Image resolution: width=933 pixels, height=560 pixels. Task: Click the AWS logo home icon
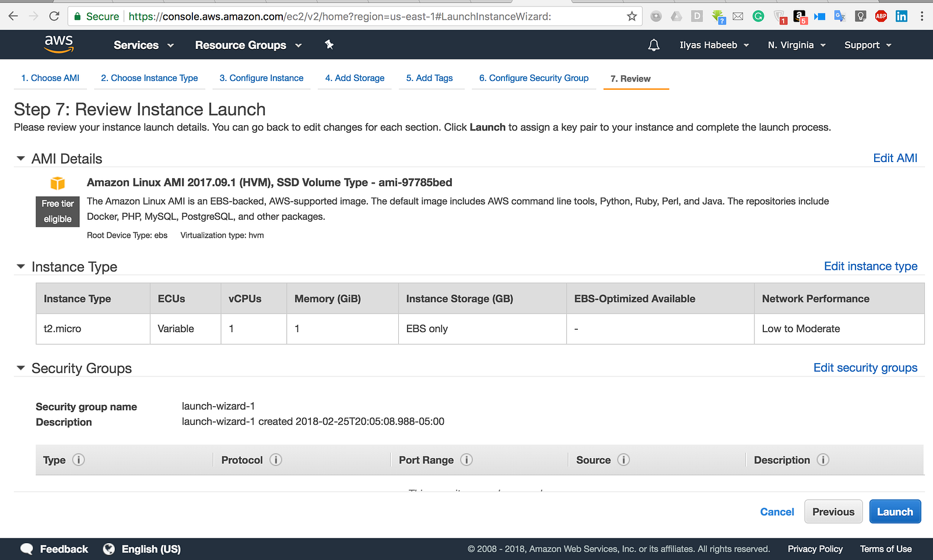tap(59, 44)
